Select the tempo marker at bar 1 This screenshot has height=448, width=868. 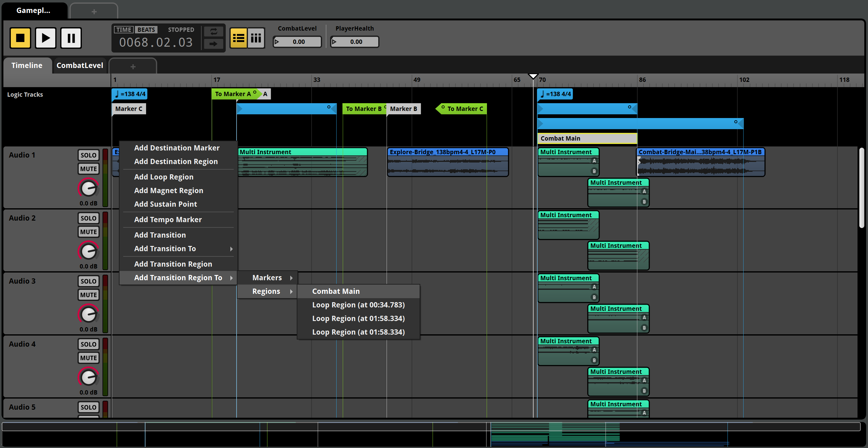[x=129, y=94]
